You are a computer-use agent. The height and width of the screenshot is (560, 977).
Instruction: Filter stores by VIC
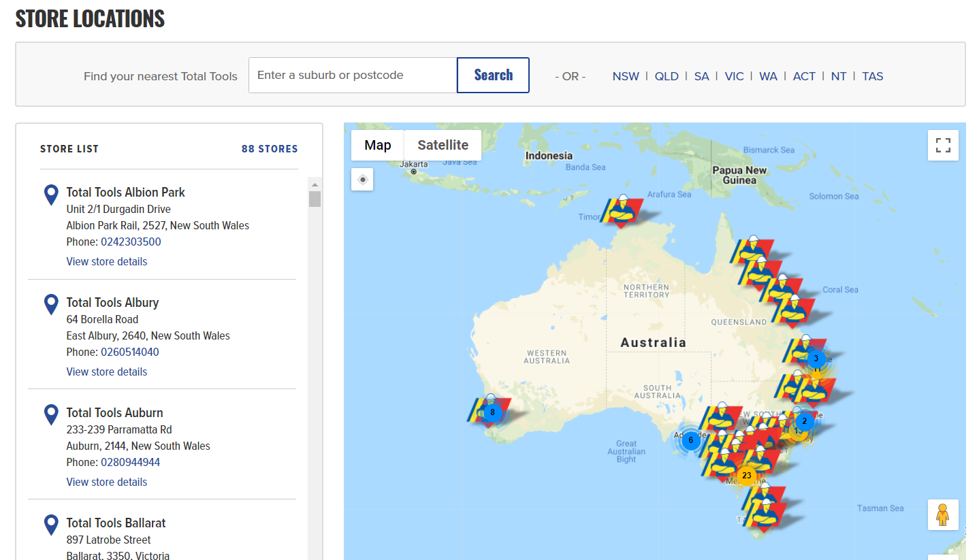click(x=734, y=76)
